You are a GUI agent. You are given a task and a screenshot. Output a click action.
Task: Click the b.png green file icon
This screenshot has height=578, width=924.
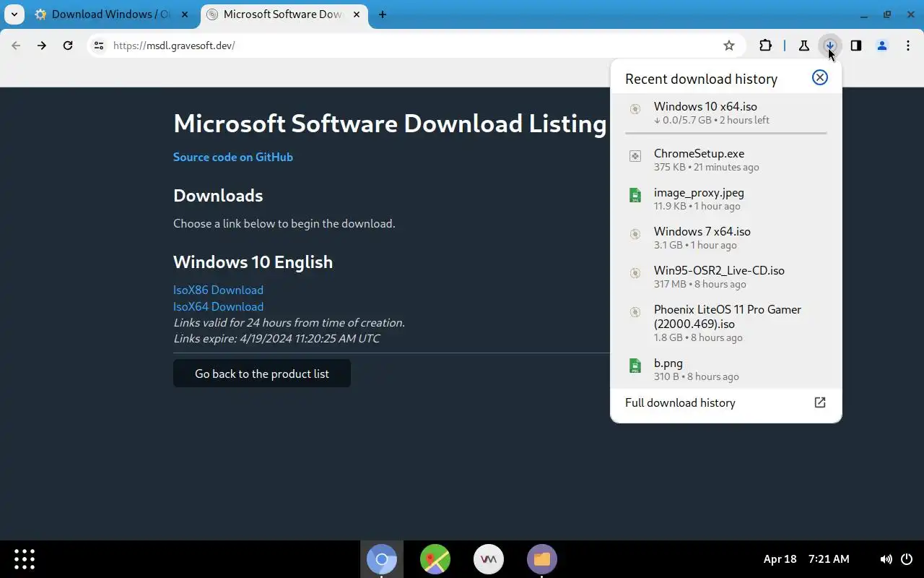[x=635, y=366]
